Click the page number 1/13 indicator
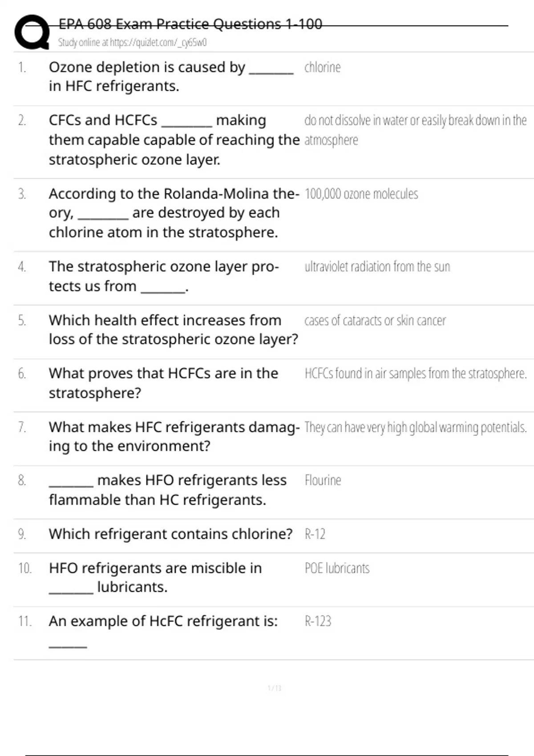The image size is (534, 756). [x=275, y=688]
